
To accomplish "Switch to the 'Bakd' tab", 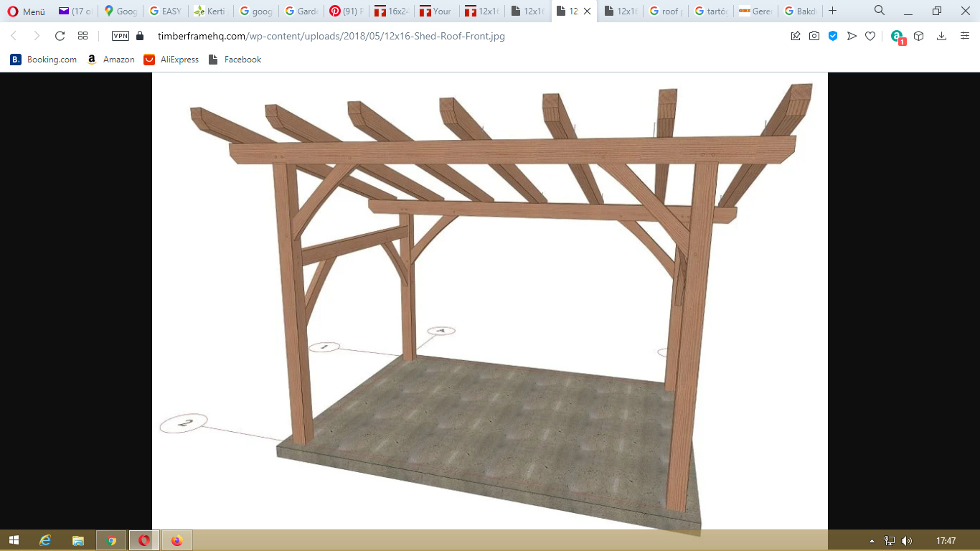I will pos(800,11).
